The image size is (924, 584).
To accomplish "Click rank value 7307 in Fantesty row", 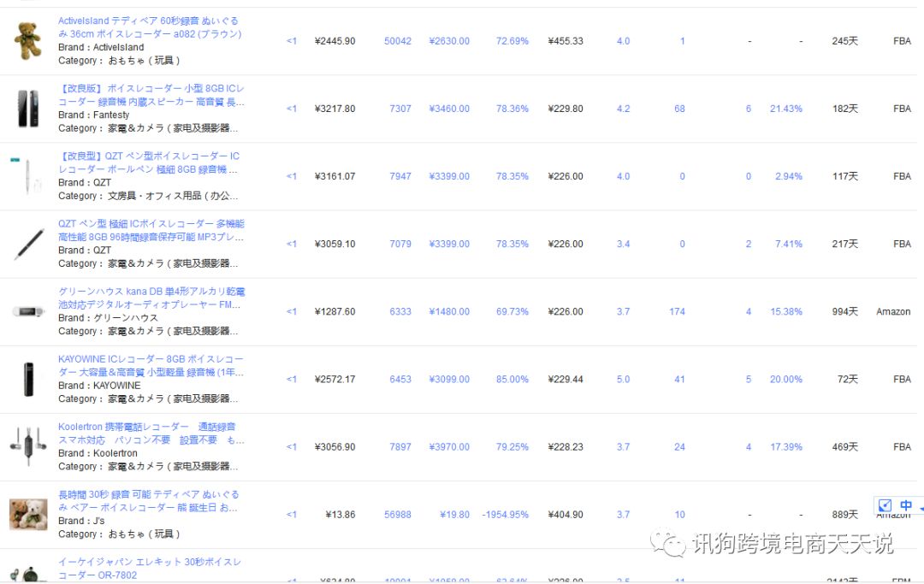I will coord(400,109).
